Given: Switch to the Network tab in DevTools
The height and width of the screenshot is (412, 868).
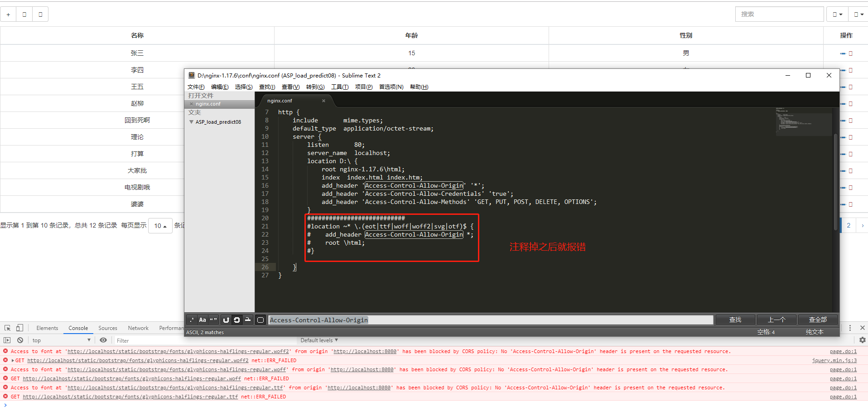Looking at the screenshot, I should point(138,328).
